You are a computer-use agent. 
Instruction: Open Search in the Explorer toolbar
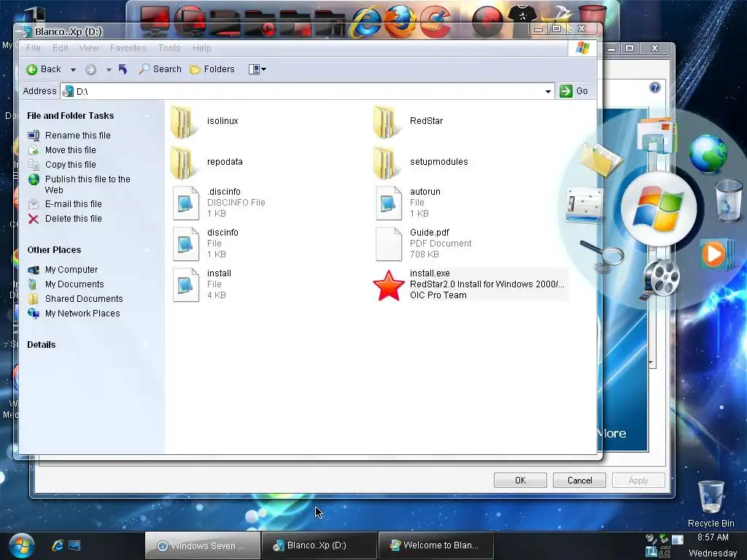(x=160, y=69)
